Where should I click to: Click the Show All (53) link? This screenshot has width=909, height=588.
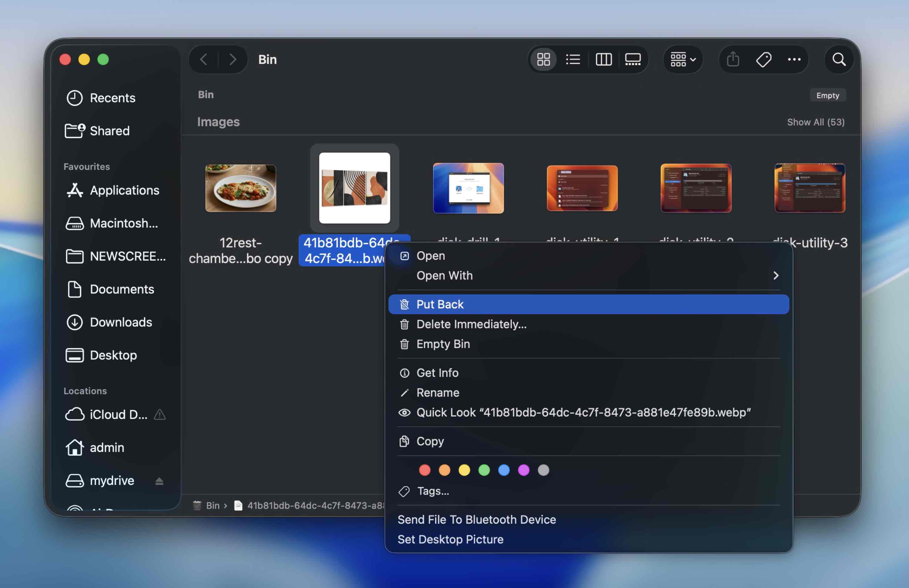816,122
